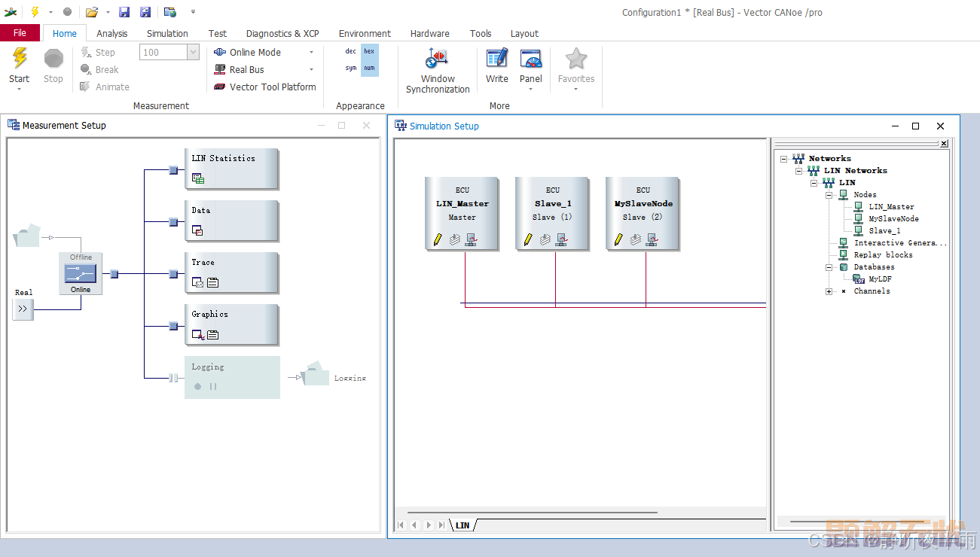Open the Real Bus dropdown arrow
Image resolution: width=980 pixels, height=557 pixels.
(x=311, y=69)
